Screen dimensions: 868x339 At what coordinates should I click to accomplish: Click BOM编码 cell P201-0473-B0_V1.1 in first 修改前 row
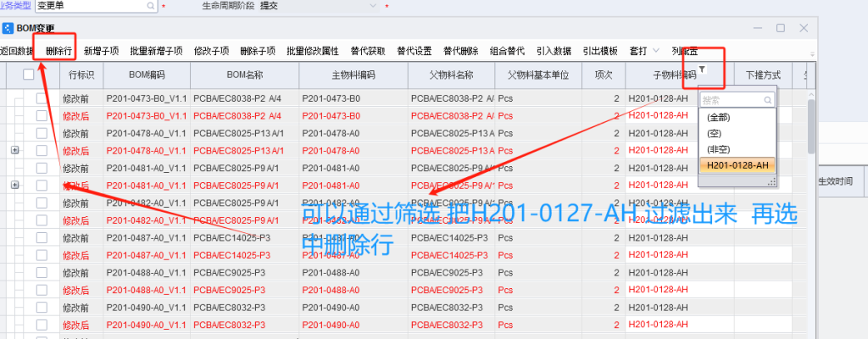point(147,98)
